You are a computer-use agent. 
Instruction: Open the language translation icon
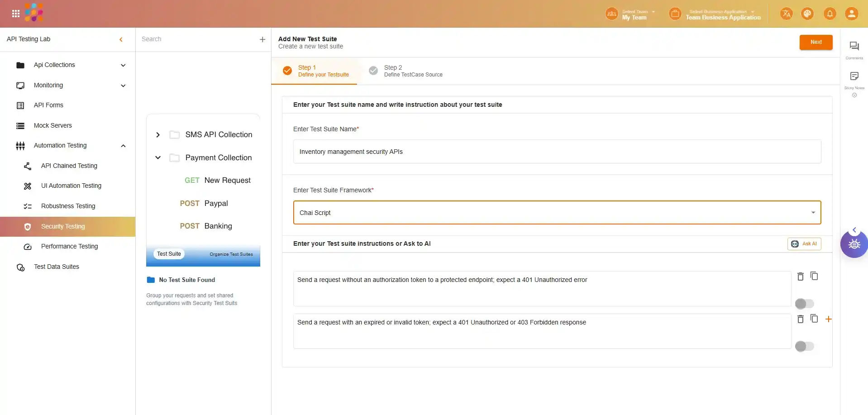tap(786, 14)
